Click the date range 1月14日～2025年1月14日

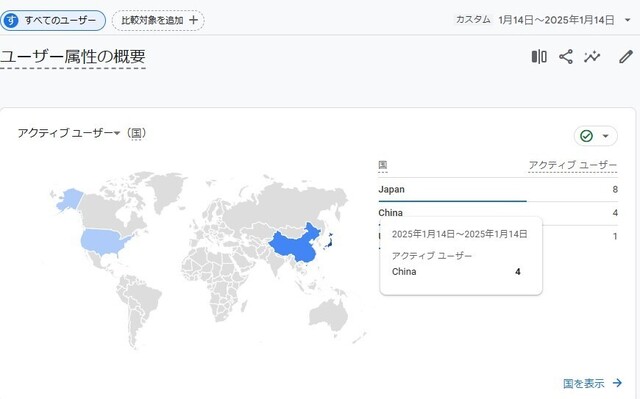tap(556, 20)
